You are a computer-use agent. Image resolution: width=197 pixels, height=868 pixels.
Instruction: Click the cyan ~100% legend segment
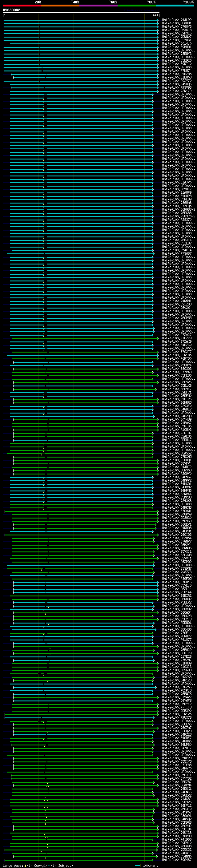[x=175, y=6]
